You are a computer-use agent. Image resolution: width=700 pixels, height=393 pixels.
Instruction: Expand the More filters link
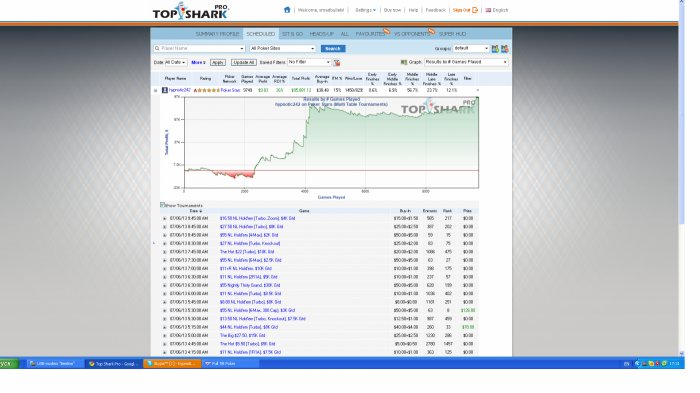pyautogui.click(x=198, y=63)
